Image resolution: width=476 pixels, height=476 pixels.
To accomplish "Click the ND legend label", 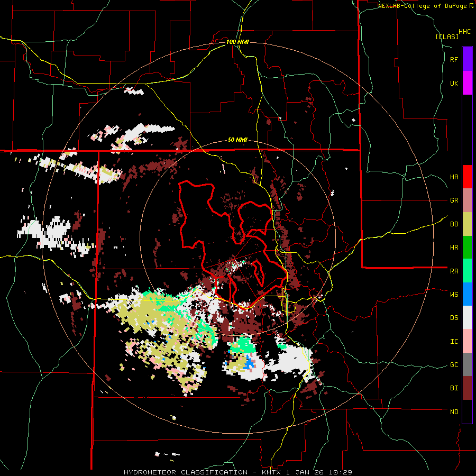I will click(454, 412).
